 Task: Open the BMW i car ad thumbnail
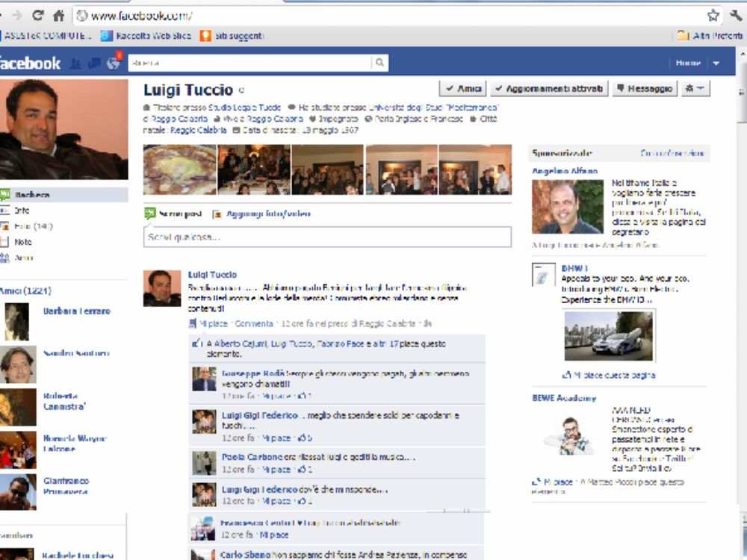click(x=608, y=336)
